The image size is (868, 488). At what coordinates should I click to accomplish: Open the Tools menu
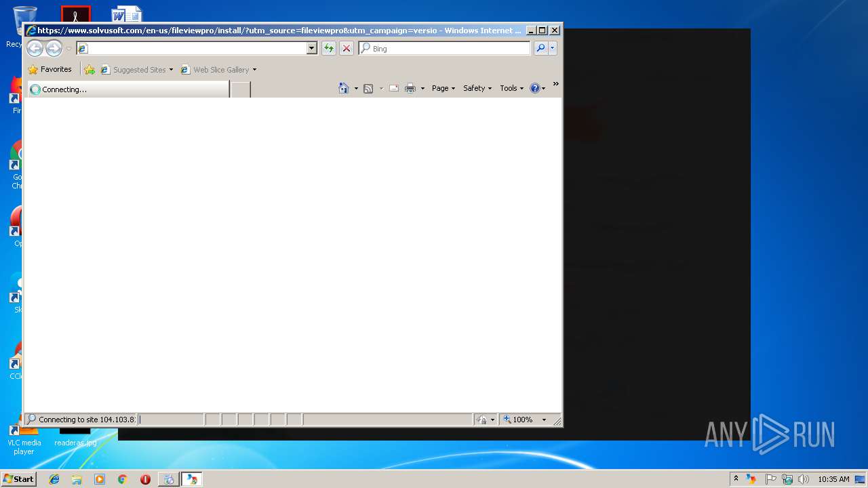[x=512, y=88]
